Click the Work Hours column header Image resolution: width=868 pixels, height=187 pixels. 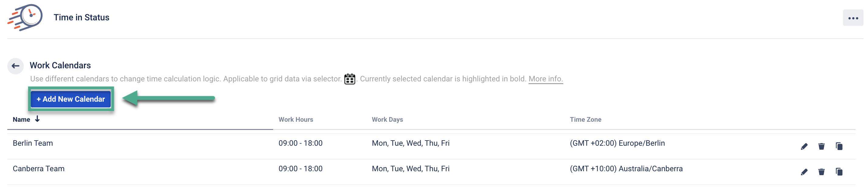[x=296, y=120]
